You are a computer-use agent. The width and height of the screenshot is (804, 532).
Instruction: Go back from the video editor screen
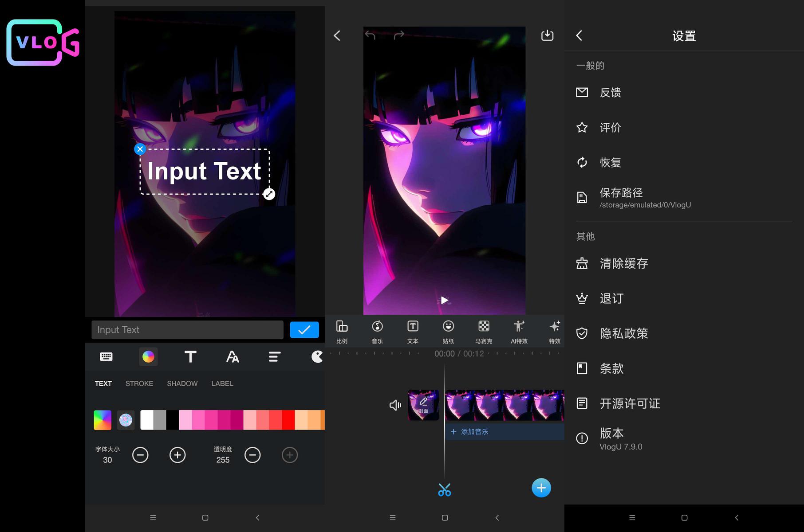337,35
